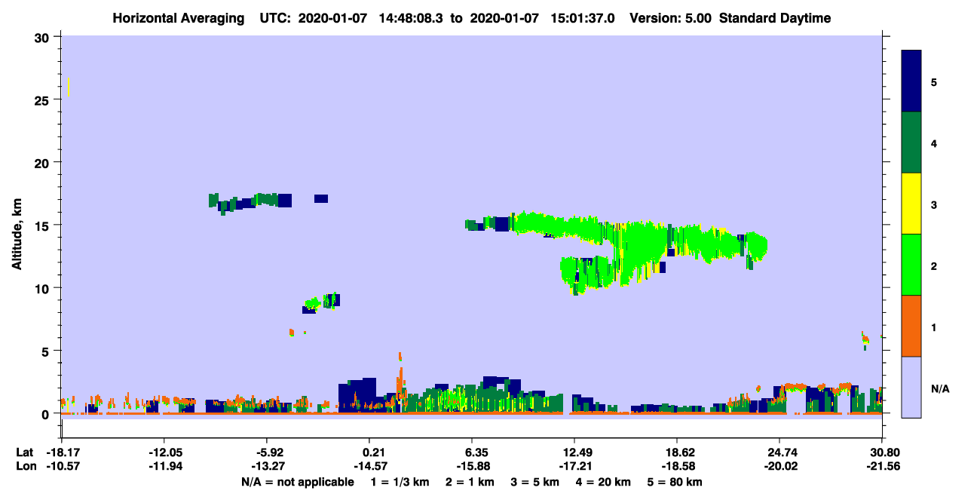Click latitude value -5.92
Viewport: 980px width, 503px height.
coord(268,452)
